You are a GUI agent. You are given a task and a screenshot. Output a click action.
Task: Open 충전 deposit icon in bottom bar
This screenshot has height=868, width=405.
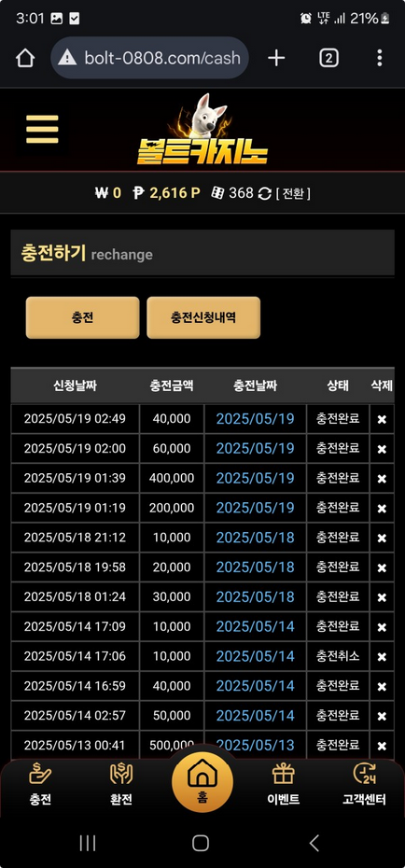(40, 784)
